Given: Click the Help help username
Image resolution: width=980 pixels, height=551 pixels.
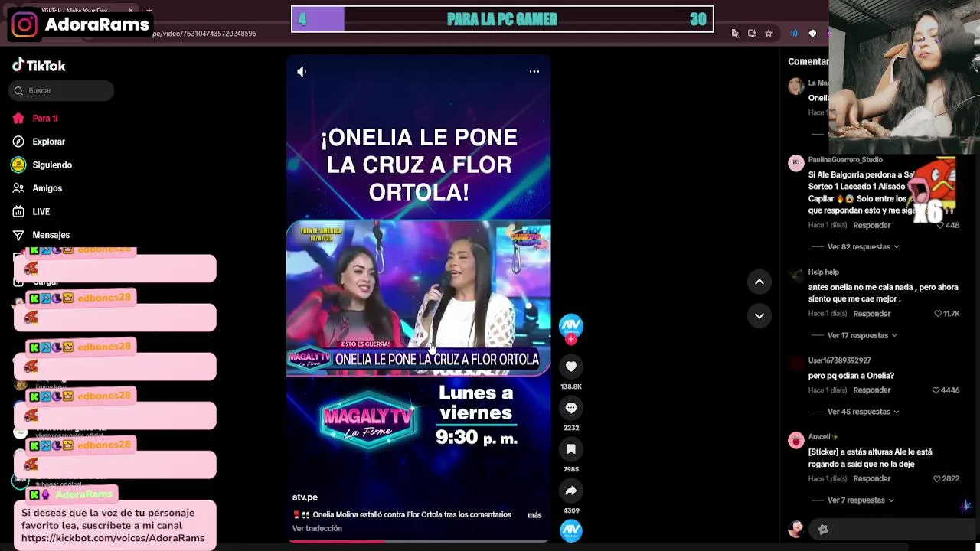Looking at the screenshot, I should click(824, 272).
